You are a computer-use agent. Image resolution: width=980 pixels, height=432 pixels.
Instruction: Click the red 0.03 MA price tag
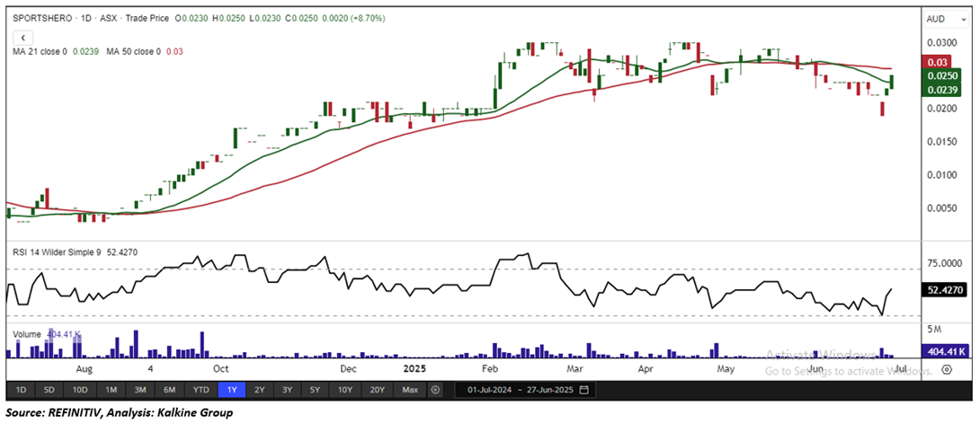pyautogui.click(x=936, y=63)
